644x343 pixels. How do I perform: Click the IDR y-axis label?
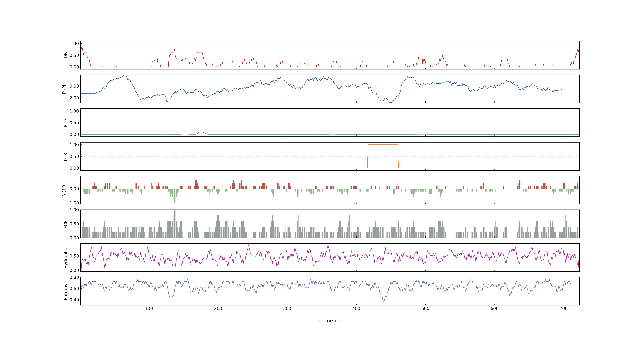[66, 55]
